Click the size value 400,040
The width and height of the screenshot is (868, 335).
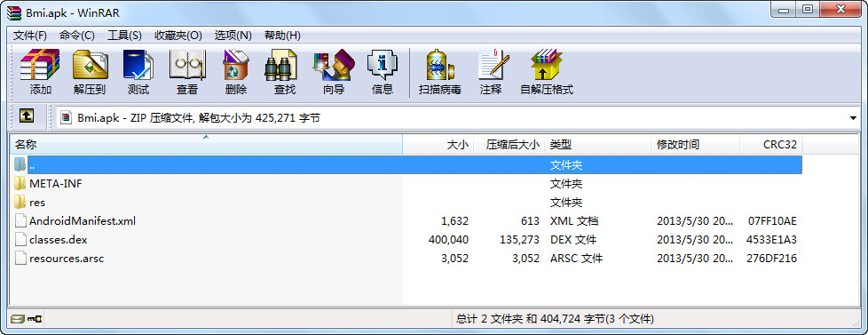tap(448, 240)
